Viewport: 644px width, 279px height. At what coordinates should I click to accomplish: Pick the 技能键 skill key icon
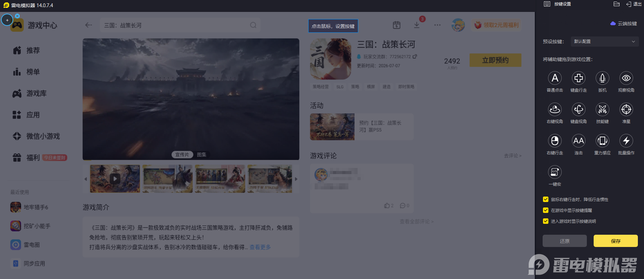602,109
